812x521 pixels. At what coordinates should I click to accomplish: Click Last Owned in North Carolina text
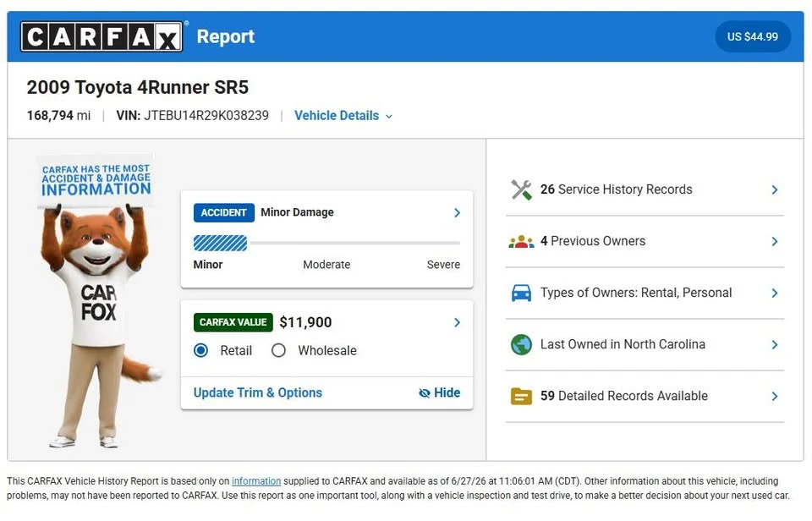[623, 344]
